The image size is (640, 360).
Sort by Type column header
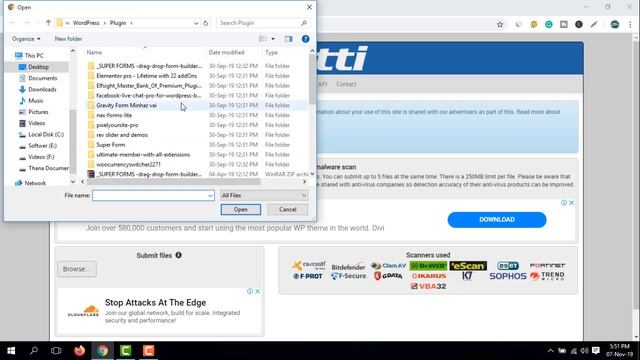pos(271,52)
